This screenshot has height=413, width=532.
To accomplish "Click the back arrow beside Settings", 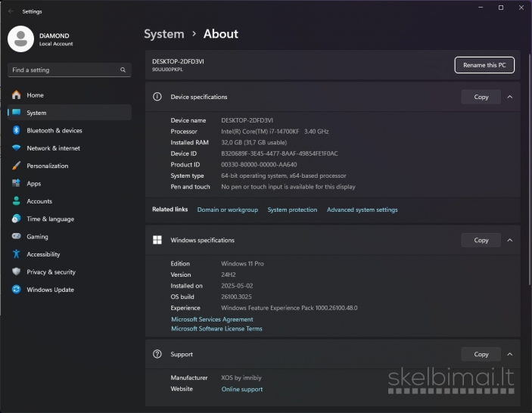I will click(x=11, y=11).
